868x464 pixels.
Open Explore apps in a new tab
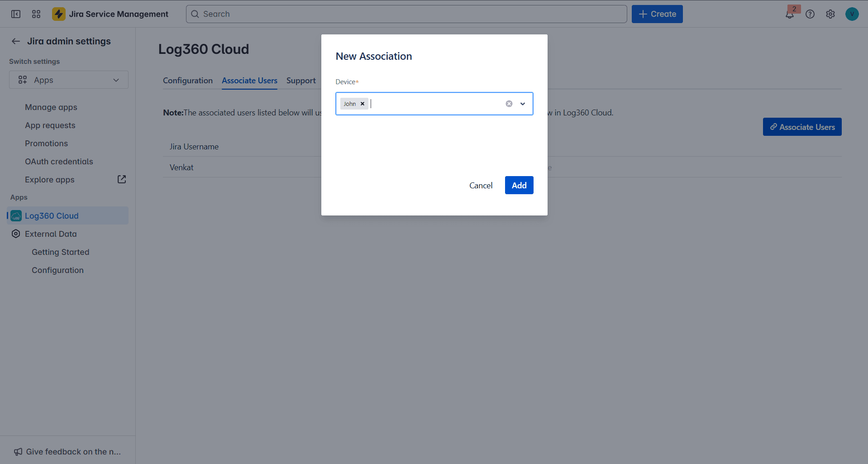[x=121, y=179]
